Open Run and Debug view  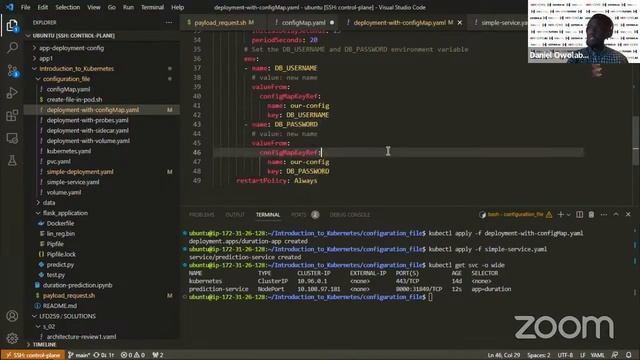(12, 93)
